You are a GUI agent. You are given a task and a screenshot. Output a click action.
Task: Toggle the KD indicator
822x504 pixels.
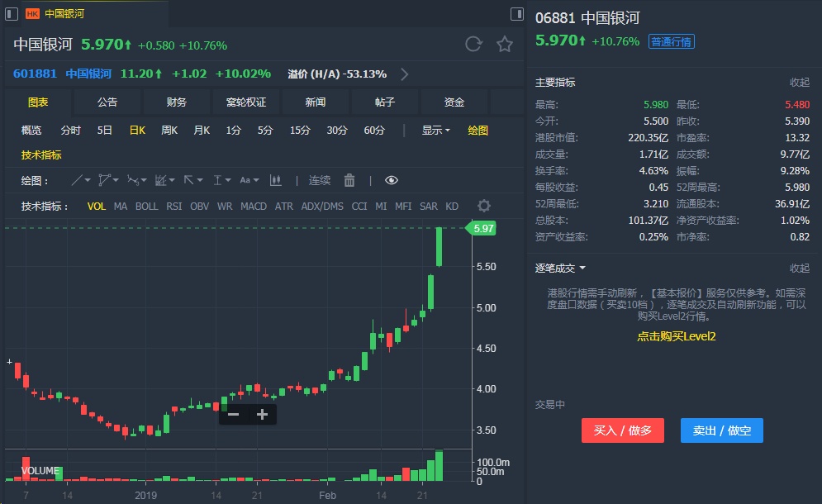pyautogui.click(x=452, y=206)
